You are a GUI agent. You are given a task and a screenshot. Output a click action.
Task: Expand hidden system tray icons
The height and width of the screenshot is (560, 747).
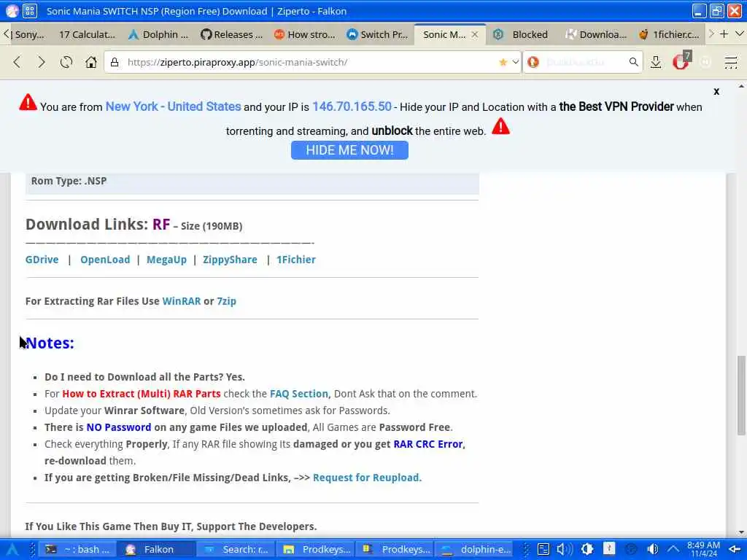pos(673,550)
